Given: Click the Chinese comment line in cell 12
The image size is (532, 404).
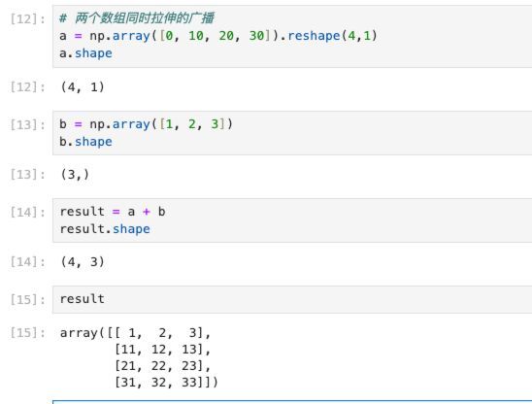Looking at the screenshot, I should [x=137, y=18].
